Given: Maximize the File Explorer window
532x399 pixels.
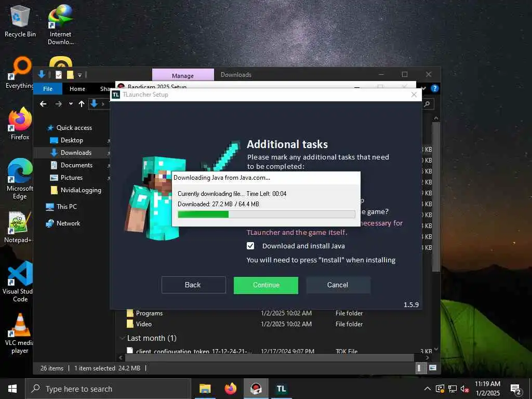Looking at the screenshot, I should point(404,74).
